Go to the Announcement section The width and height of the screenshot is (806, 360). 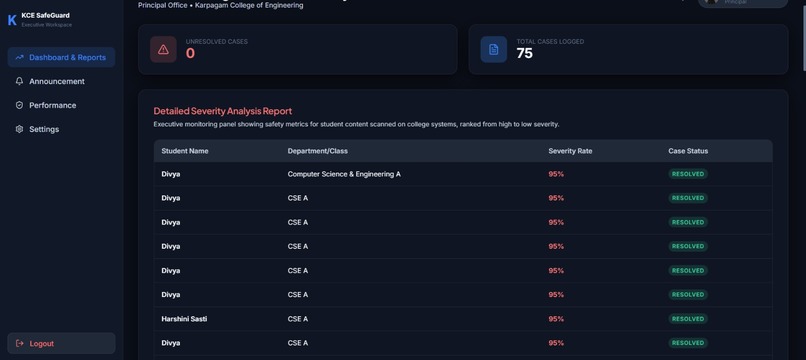tap(61, 81)
